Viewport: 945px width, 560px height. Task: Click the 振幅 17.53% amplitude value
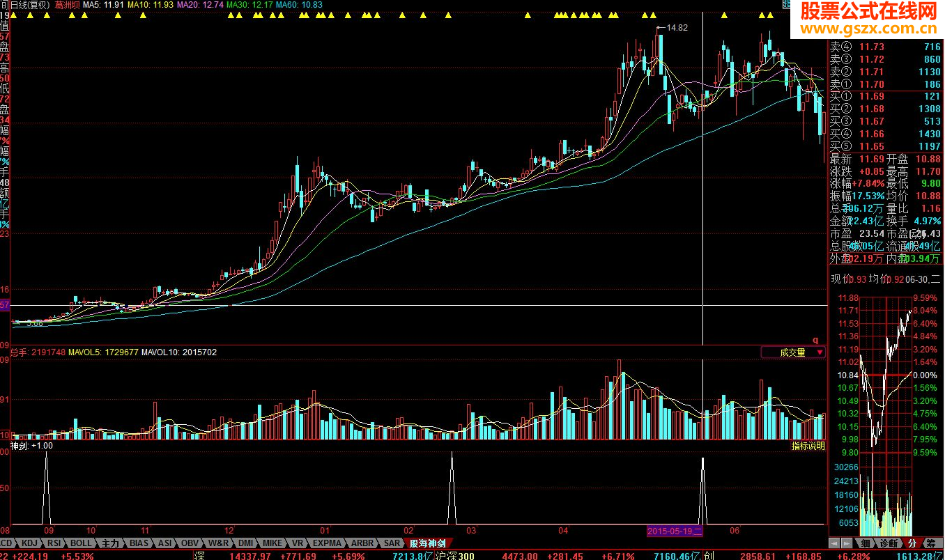(868, 196)
